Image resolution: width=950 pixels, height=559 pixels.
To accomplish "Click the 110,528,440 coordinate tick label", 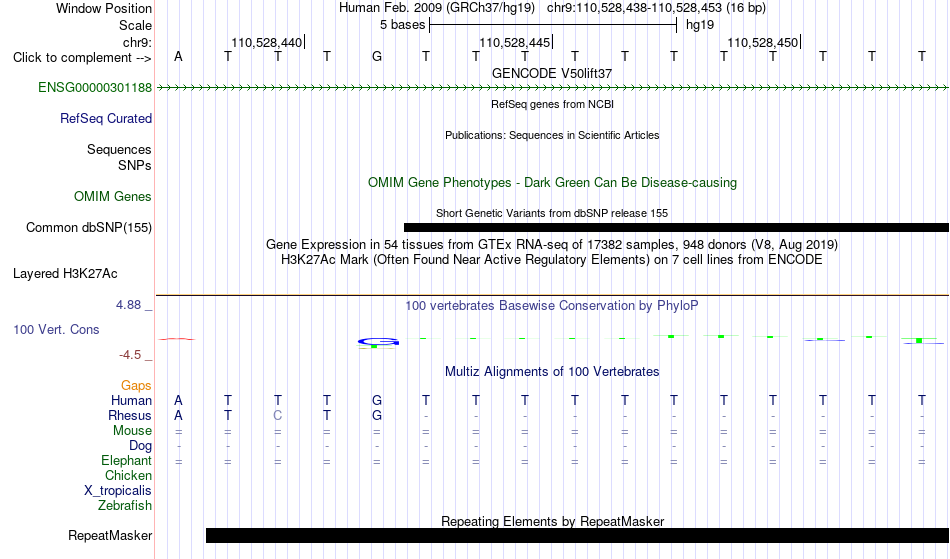I will 266,42.
